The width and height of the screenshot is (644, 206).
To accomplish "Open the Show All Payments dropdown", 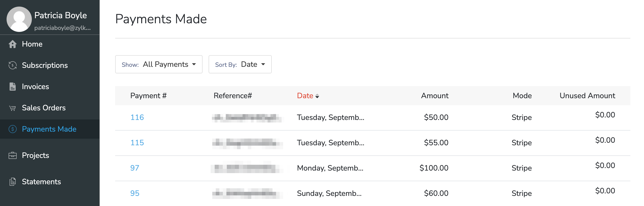I will (159, 64).
